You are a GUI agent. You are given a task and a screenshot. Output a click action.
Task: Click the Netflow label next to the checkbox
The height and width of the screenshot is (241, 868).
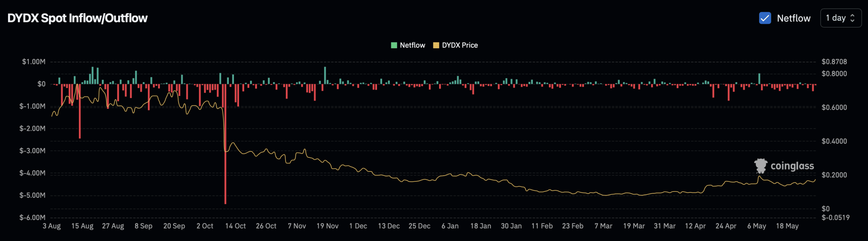(793, 18)
